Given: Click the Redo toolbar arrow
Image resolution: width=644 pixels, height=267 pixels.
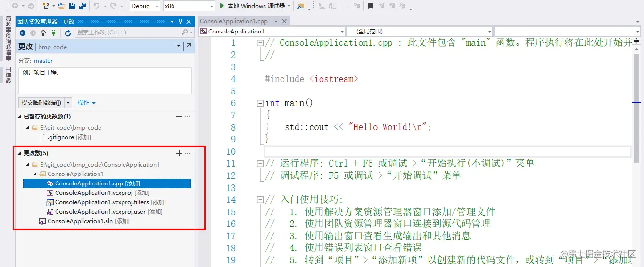Looking at the screenshot, I should tap(113, 6).
